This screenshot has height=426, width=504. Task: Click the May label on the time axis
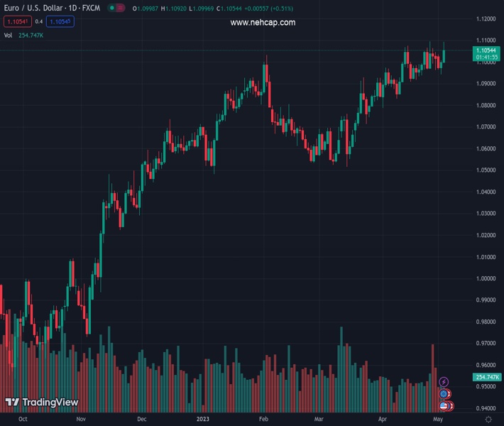coord(438,420)
